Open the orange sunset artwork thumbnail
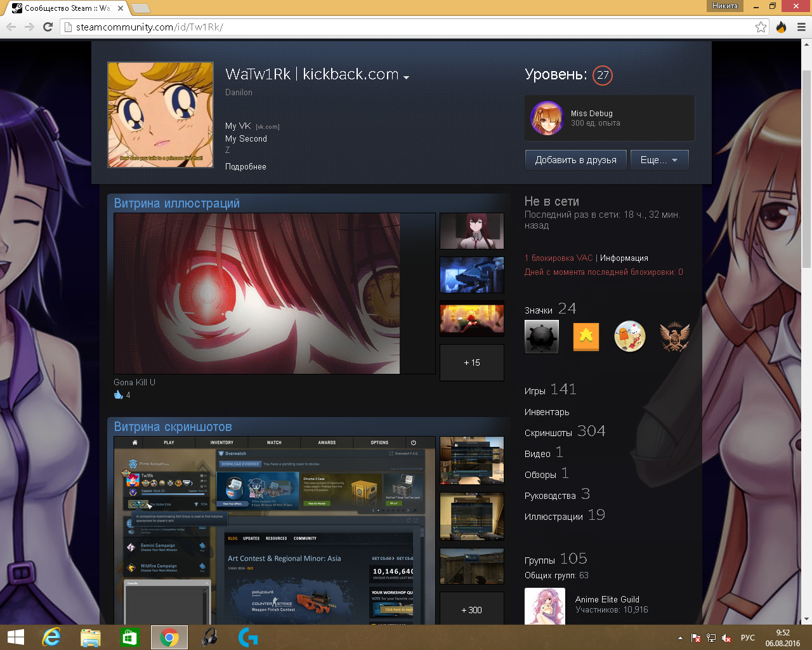The height and width of the screenshot is (650, 812). coord(472,319)
